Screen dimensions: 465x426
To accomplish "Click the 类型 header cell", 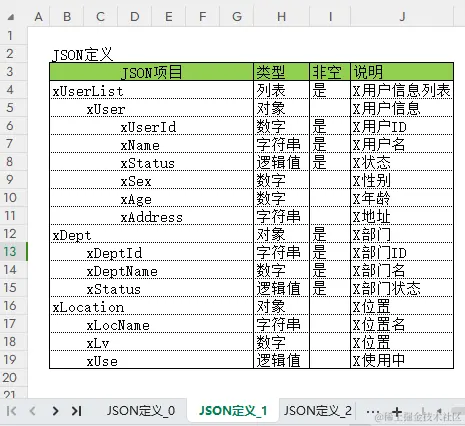I will [x=282, y=72].
